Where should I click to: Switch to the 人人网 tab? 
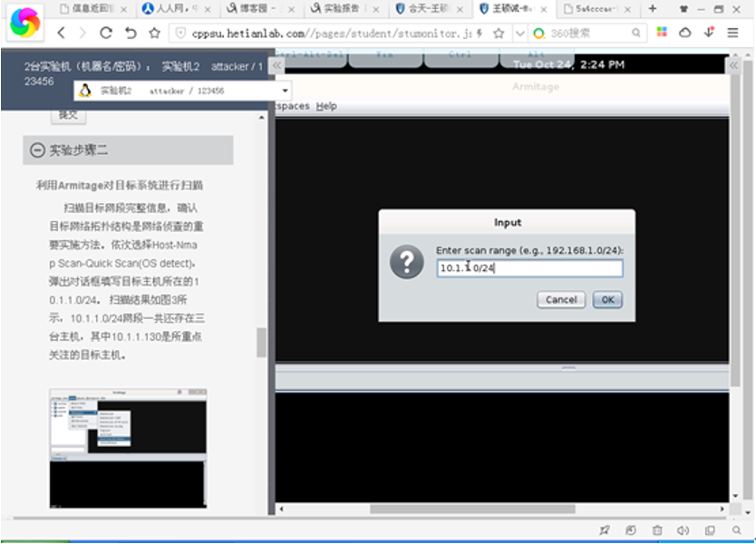176,8
